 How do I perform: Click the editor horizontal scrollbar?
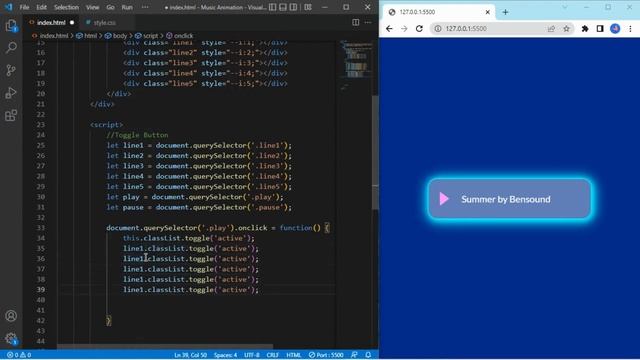tap(165, 347)
